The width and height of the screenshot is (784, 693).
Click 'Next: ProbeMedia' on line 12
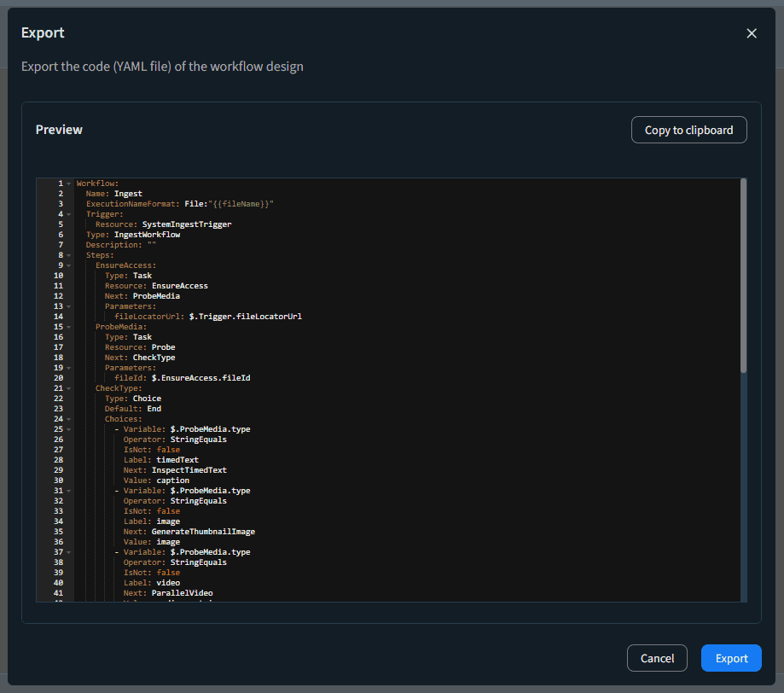pos(142,296)
